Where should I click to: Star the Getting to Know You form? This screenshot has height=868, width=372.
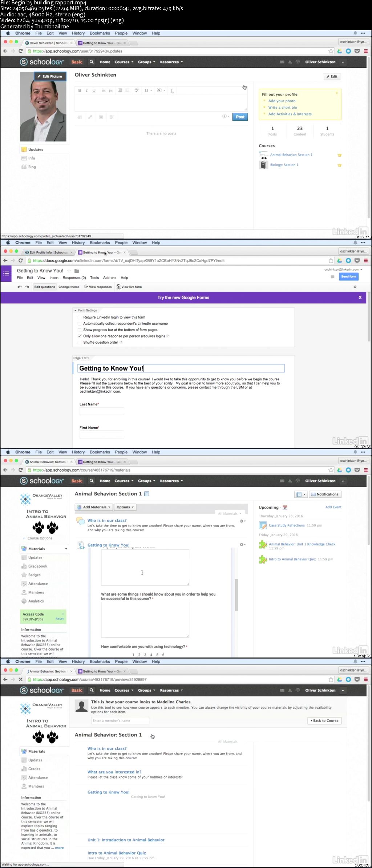coord(69,271)
